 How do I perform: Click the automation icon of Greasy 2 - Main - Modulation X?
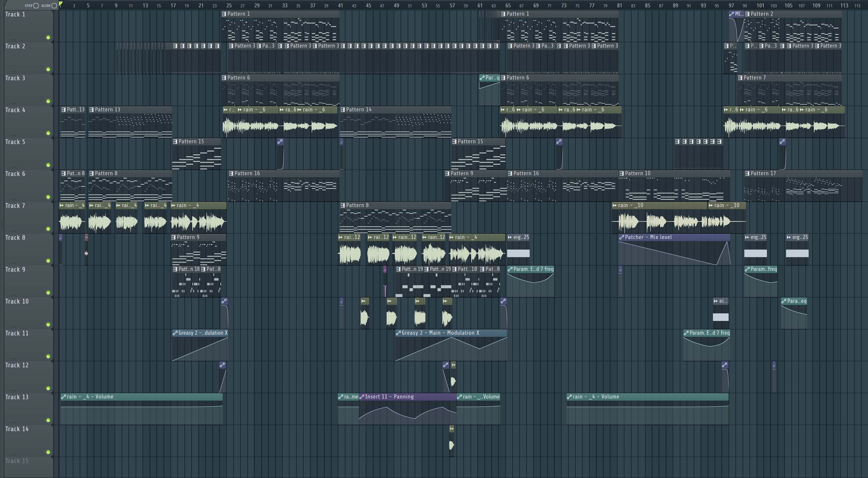(398, 333)
